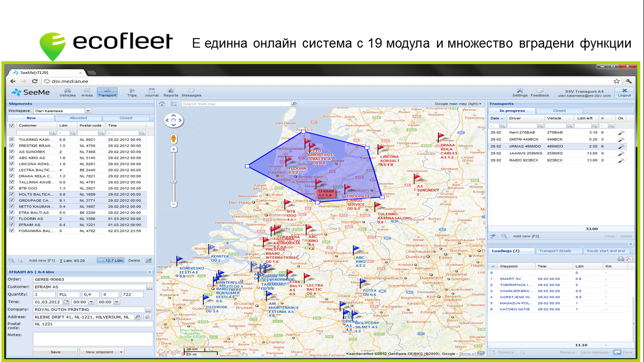Bookmark page with the browser star icon

coord(617,81)
